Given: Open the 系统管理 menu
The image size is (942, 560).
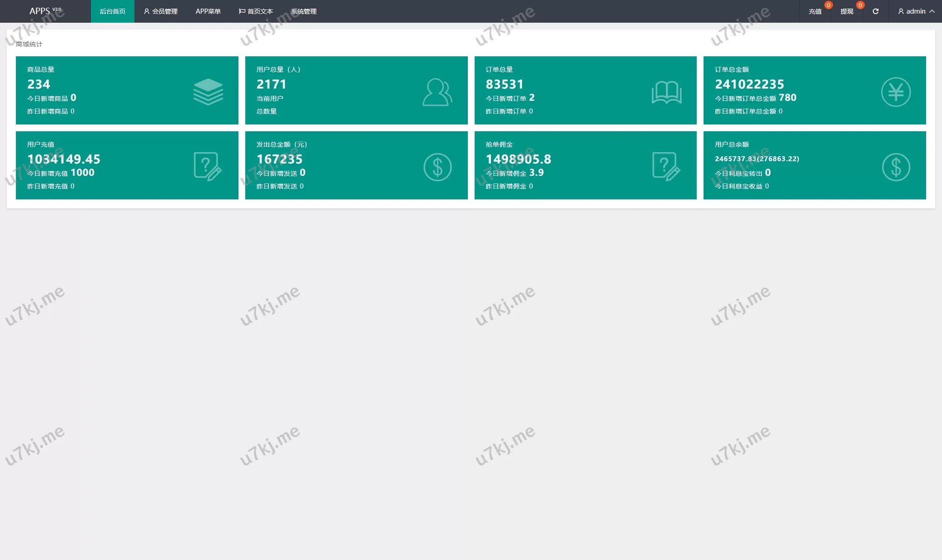Looking at the screenshot, I should click(304, 11).
